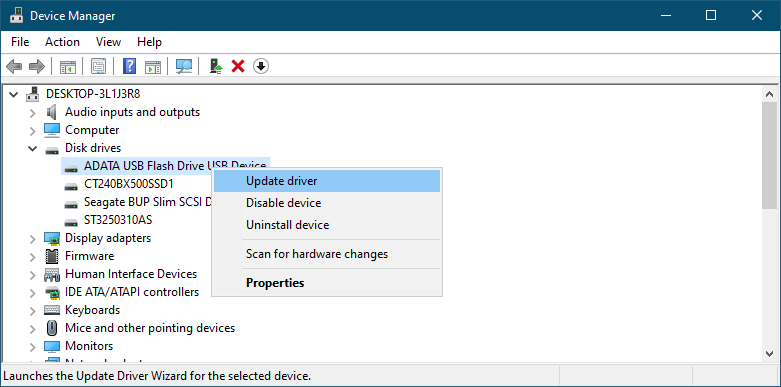
Task: Open the Properties sheet toolbar icon
Action: coord(99,66)
